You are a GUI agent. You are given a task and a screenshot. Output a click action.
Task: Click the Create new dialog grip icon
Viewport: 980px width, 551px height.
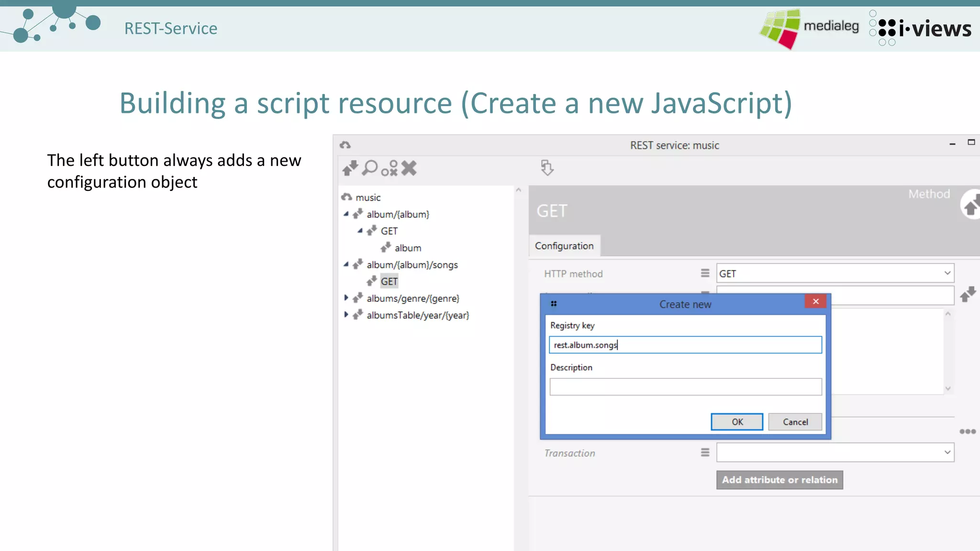(554, 304)
